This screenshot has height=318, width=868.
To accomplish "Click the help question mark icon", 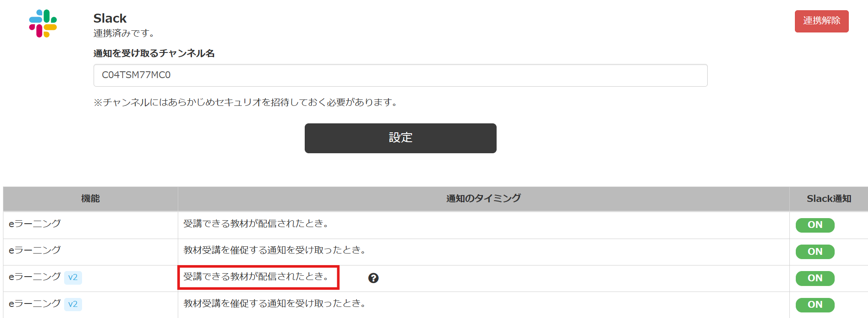I will (x=373, y=278).
